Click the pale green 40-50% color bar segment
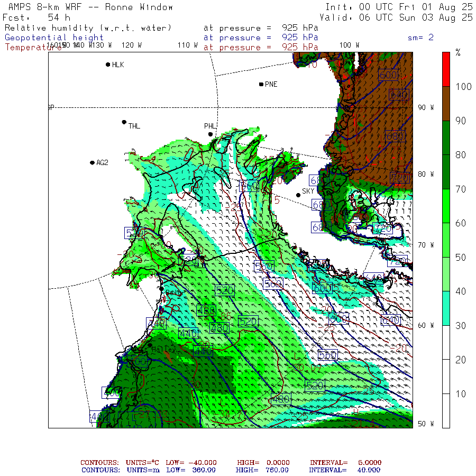Screen dimensions: 476x476 446,274
